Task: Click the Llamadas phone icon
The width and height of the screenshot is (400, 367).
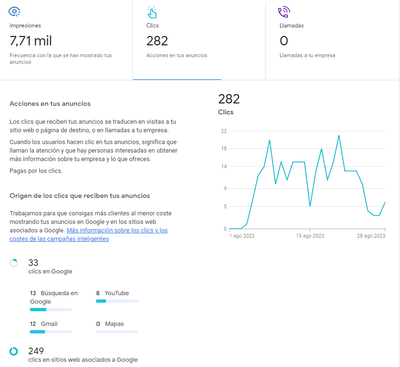Action: click(284, 12)
